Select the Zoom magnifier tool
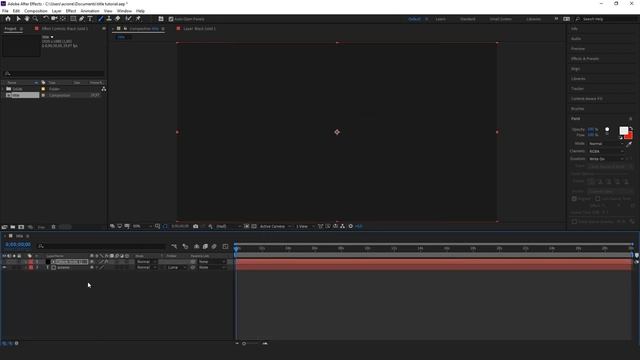640x360 pixels. click(x=36, y=19)
